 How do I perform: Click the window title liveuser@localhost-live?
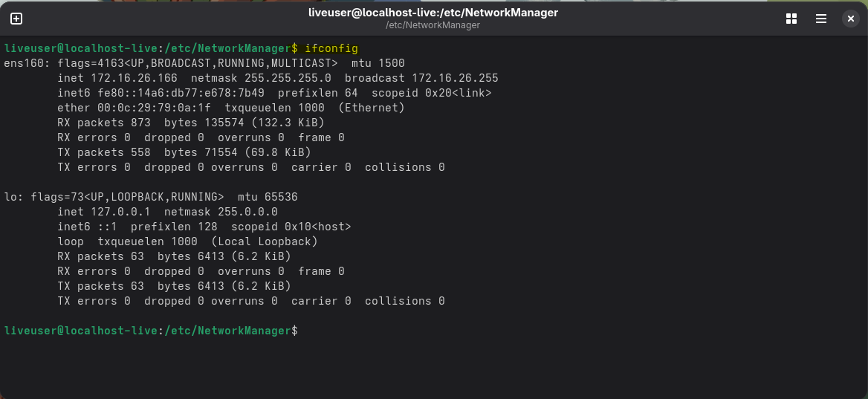tap(433, 13)
